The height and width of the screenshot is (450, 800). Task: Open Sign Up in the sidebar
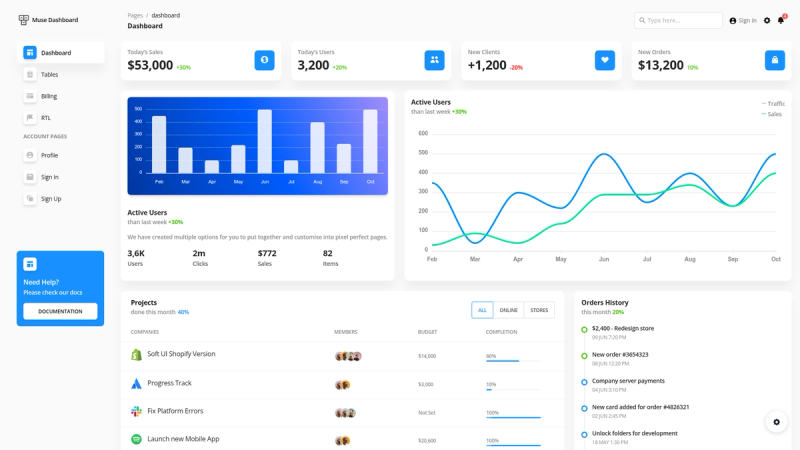[60, 198]
